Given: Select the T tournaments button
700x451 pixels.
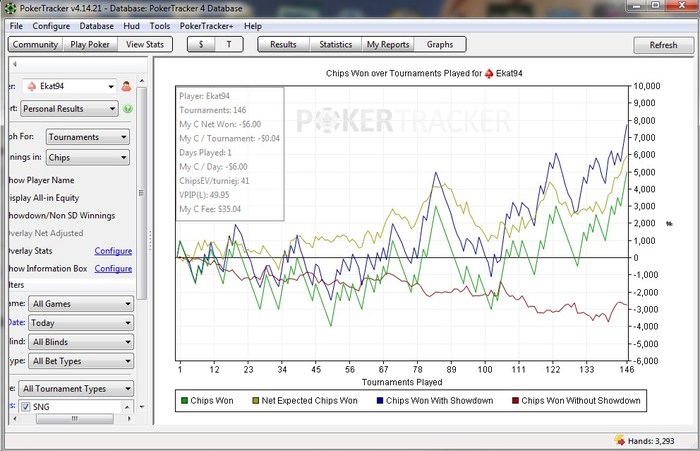Looking at the screenshot, I should coord(229,45).
